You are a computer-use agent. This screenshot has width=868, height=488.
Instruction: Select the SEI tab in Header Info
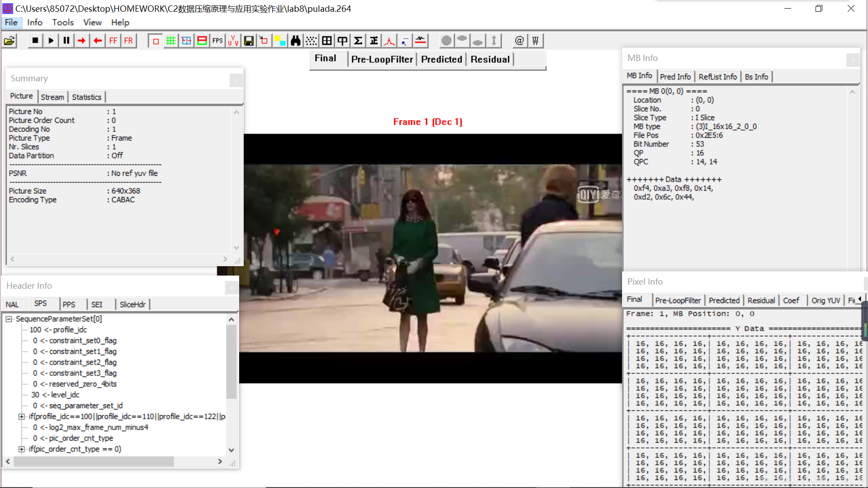pyautogui.click(x=97, y=305)
